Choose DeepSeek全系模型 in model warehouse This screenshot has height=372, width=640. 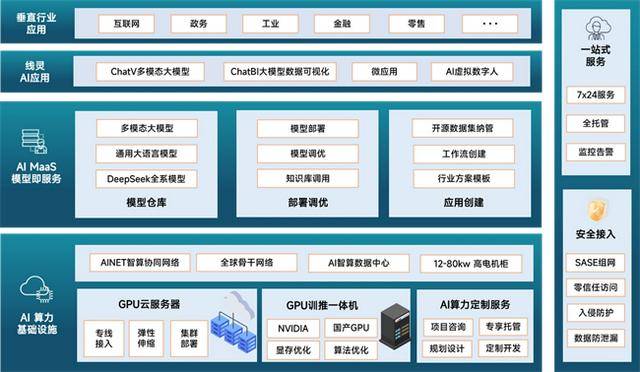tap(147, 179)
